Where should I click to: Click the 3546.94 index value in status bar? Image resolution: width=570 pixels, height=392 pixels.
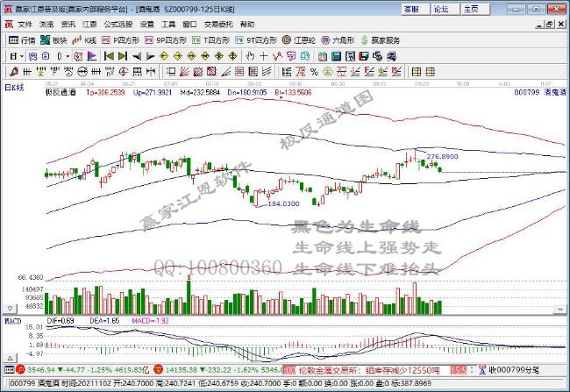tap(40, 370)
